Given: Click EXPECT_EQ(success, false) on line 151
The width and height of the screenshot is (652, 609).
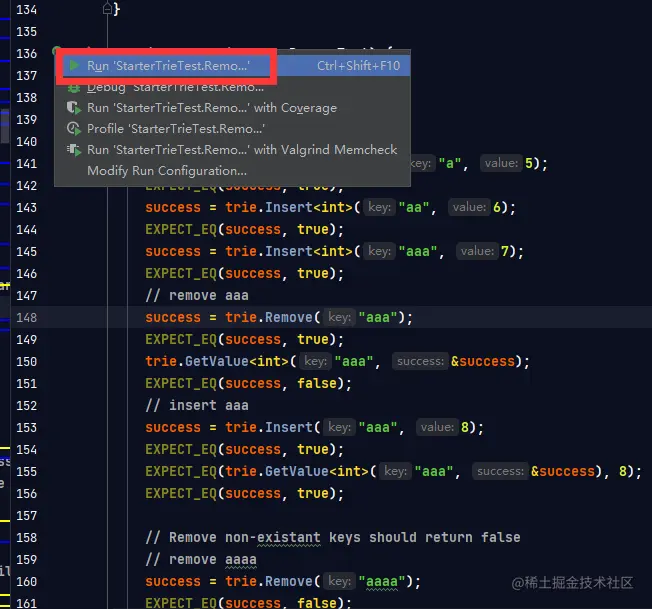Looking at the screenshot, I should (248, 383).
